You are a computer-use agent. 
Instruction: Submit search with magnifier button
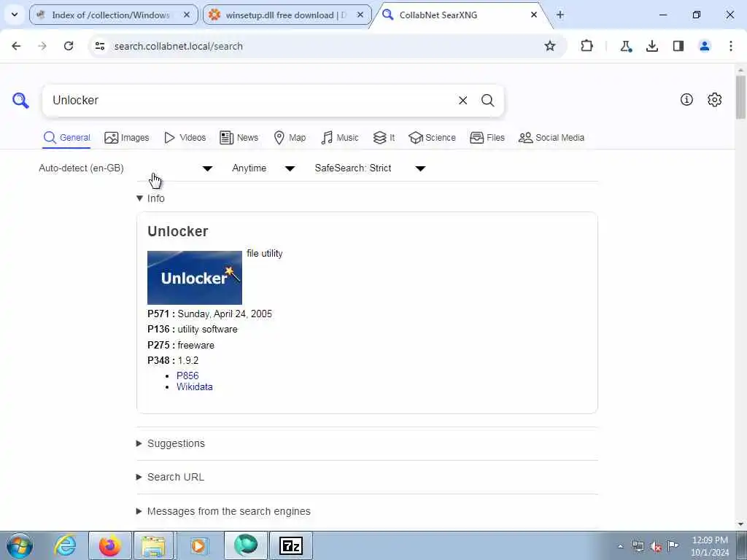click(x=487, y=101)
